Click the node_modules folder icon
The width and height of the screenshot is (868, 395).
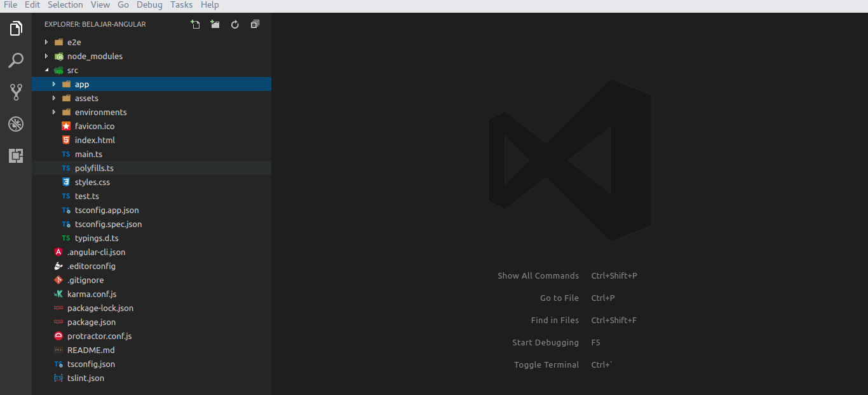tap(58, 56)
